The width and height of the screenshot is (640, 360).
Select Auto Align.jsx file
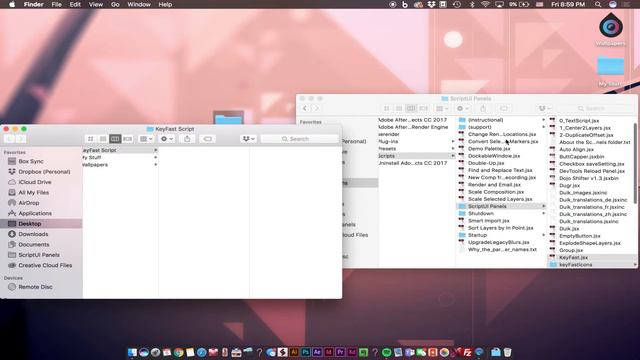(576, 149)
